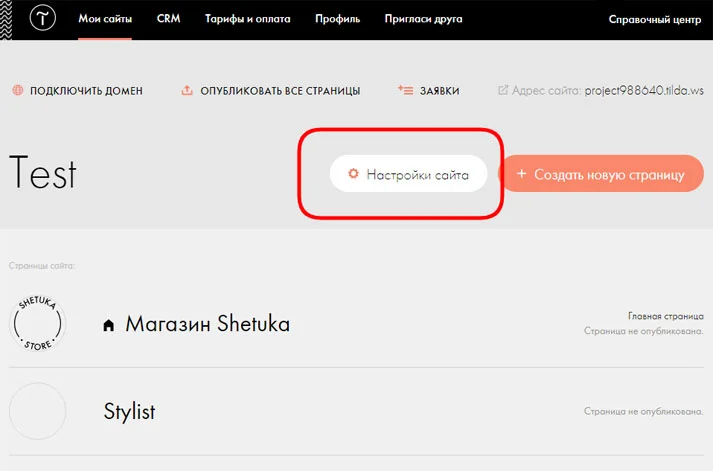
Task: Click the plus icon in Создать новую страницу
Action: [x=522, y=174]
